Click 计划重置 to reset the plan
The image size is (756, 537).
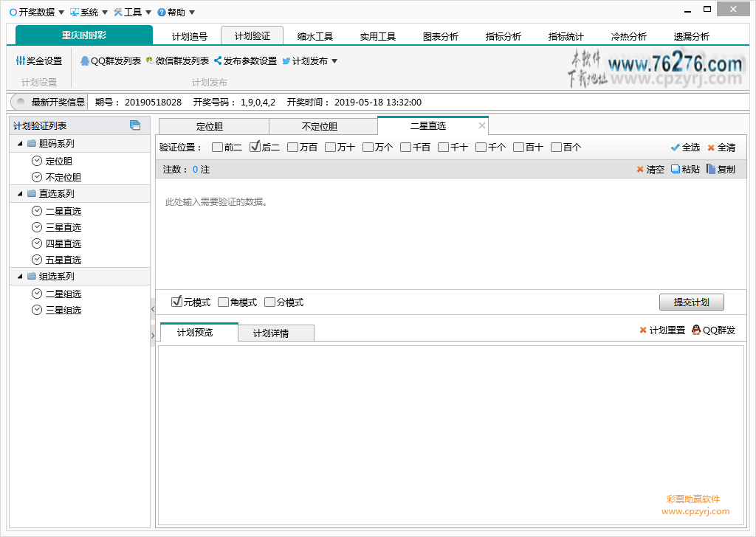click(x=662, y=330)
